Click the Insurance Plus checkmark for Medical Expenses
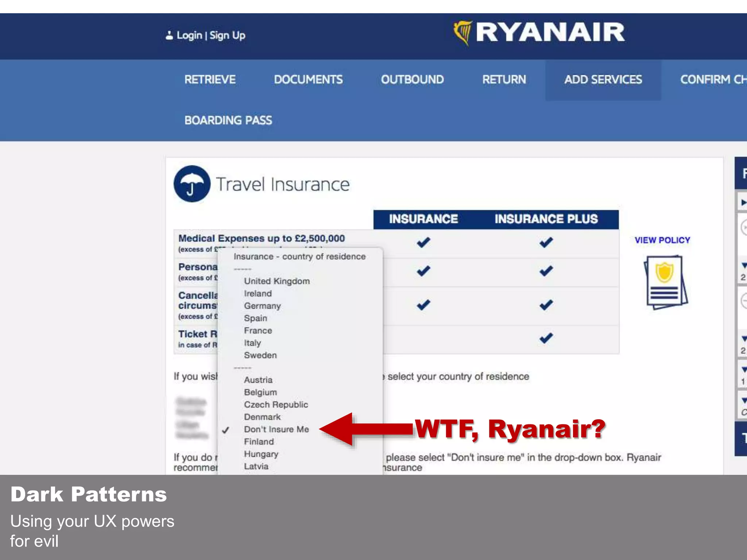This screenshot has width=747, height=560. coord(546,242)
